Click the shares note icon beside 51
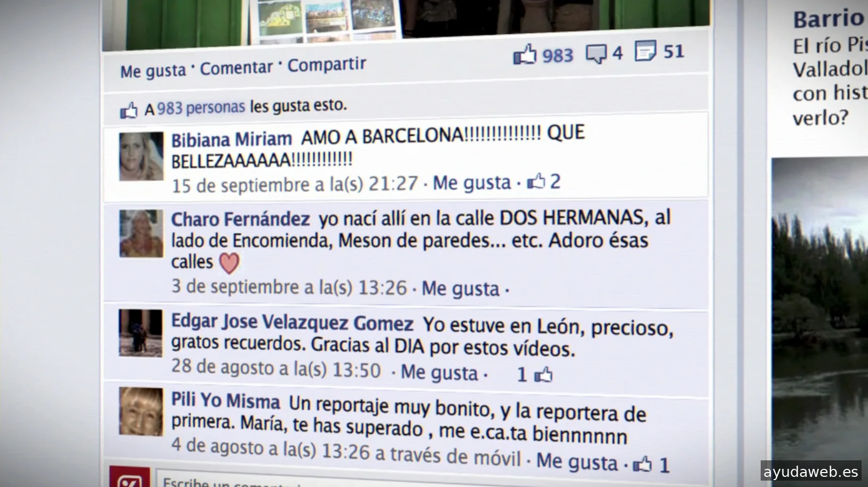868x487 pixels. [x=645, y=51]
